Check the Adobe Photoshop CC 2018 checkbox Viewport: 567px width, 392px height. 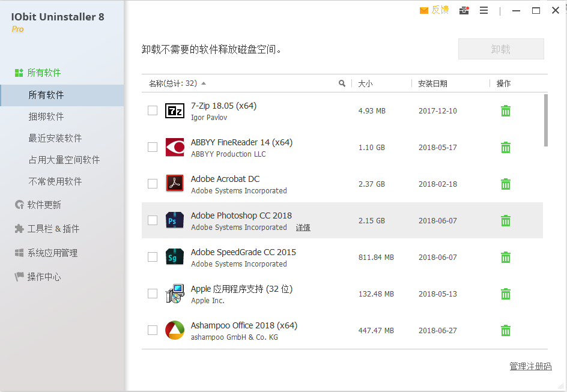[153, 220]
